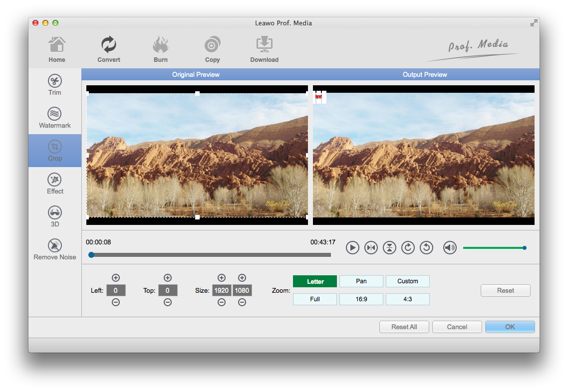Choose the 16:9 zoom ratio

click(361, 299)
